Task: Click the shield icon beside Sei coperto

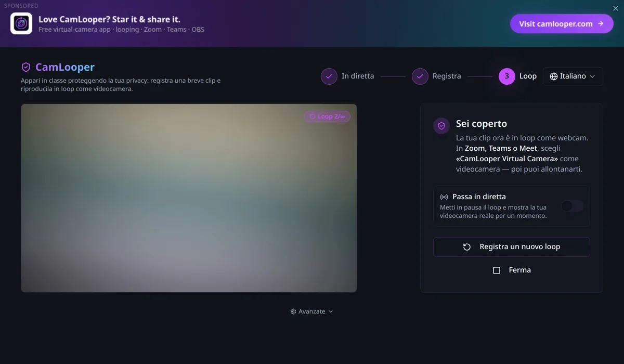Action: [441, 126]
